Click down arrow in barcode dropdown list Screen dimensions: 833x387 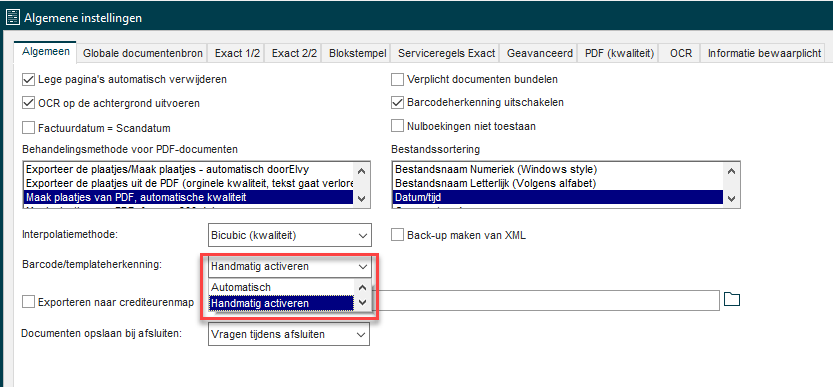362,302
